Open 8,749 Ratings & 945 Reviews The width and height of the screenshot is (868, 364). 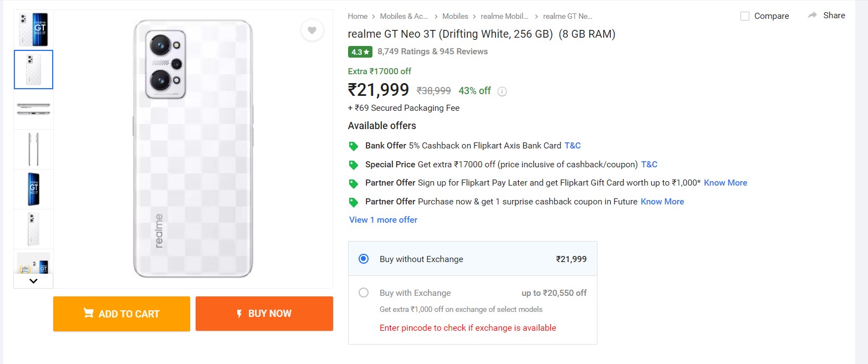point(432,52)
